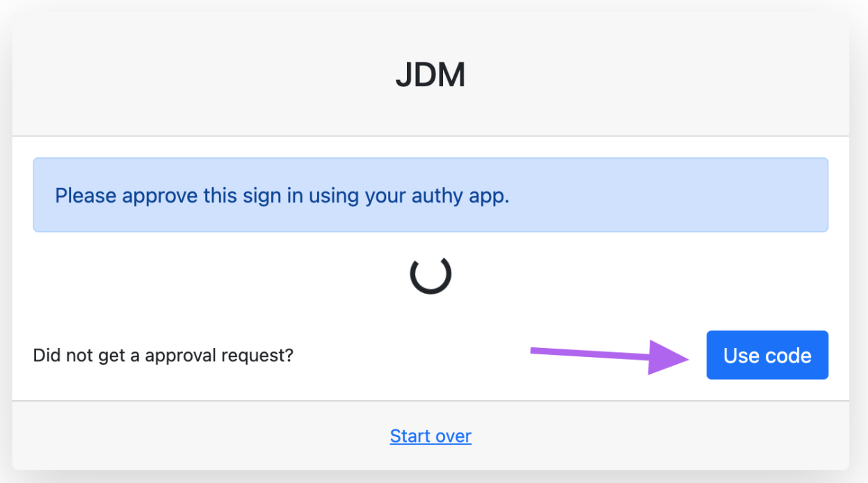Click the "Did not get a approval request?" text
This screenshot has width=868, height=483.
click(x=163, y=356)
